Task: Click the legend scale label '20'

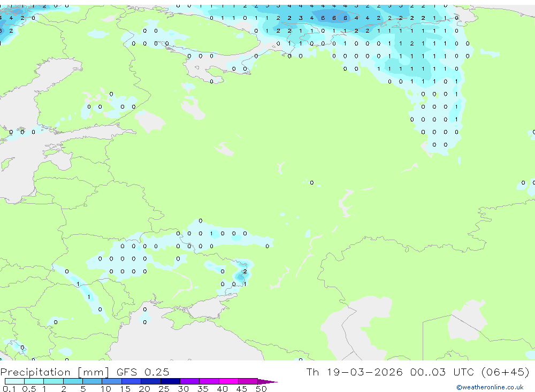Action: pyautogui.click(x=144, y=389)
